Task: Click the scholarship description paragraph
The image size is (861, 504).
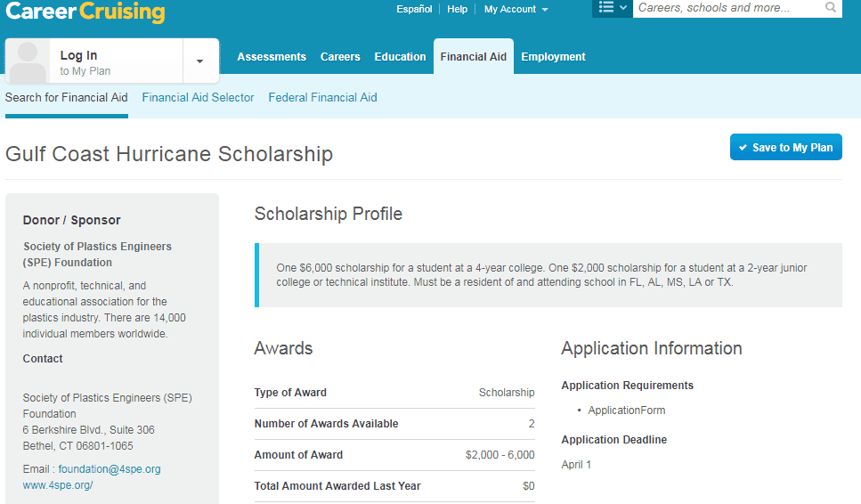Action: [x=541, y=275]
